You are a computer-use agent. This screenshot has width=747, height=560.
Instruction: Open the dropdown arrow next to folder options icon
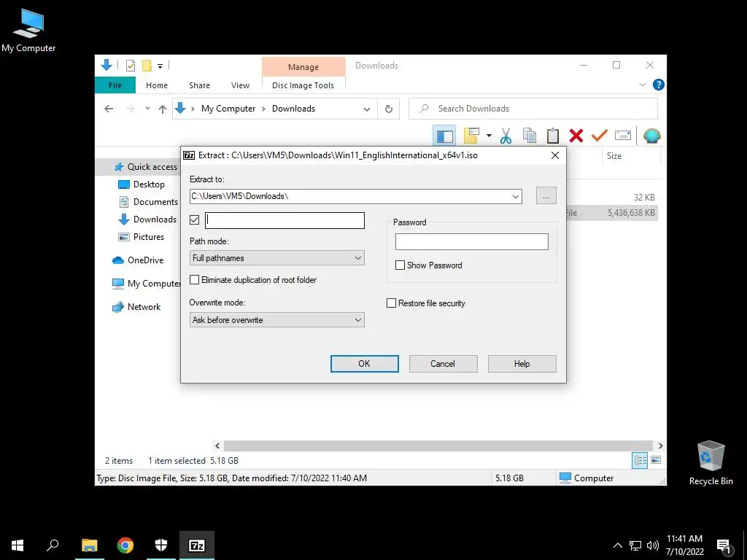coord(489,136)
